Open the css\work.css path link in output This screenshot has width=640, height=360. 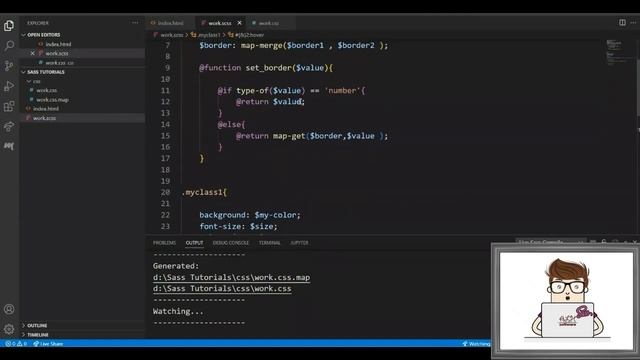(x=222, y=289)
